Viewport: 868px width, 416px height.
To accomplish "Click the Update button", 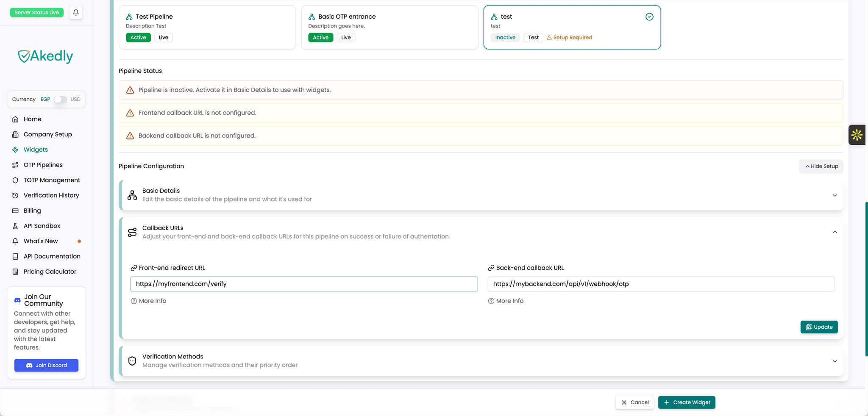I will point(819,327).
